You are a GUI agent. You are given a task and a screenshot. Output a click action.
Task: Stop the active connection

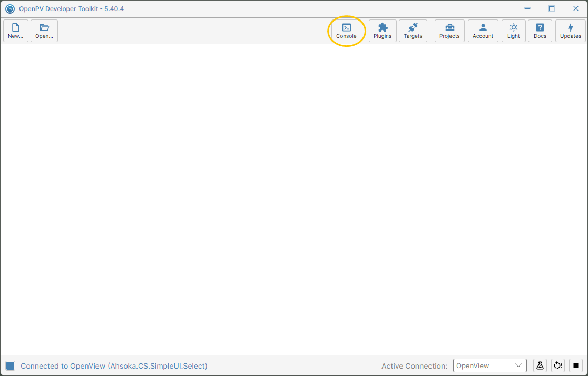click(x=576, y=365)
